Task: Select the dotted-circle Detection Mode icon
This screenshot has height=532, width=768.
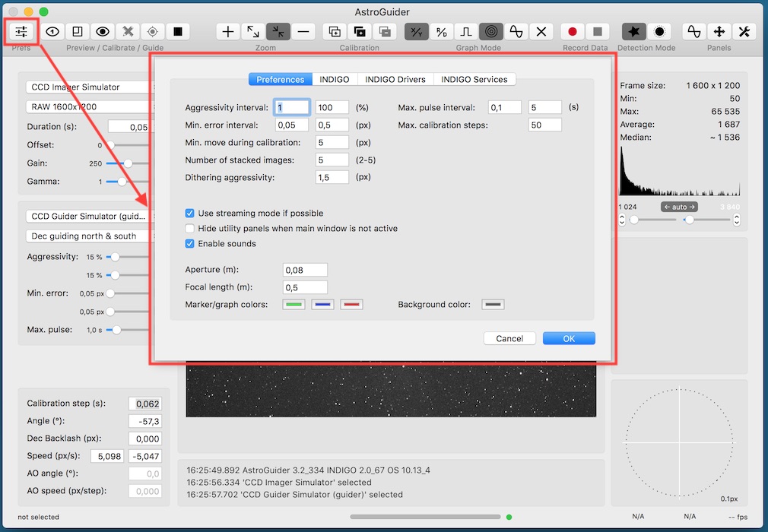Action: [x=659, y=32]
